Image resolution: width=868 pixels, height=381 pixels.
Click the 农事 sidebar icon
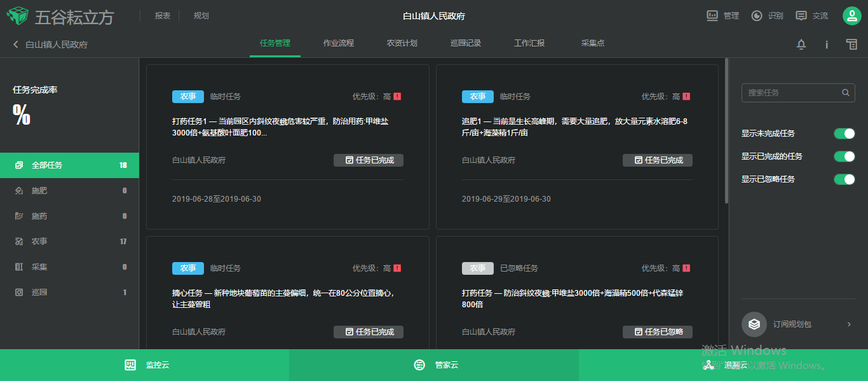click(19, 242)
